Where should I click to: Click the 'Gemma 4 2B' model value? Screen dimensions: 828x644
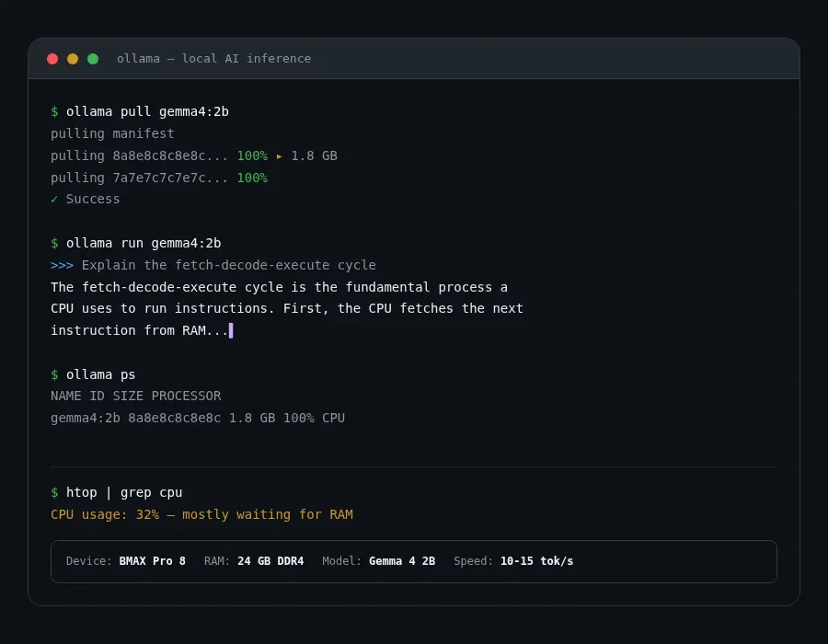[402, 561]
